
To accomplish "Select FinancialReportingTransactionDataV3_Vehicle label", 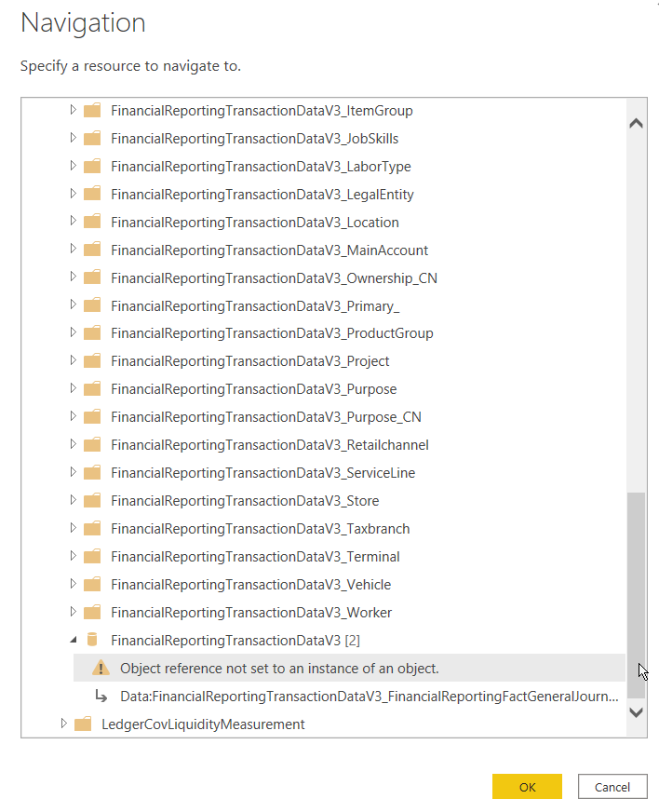I will coord(251,585).
